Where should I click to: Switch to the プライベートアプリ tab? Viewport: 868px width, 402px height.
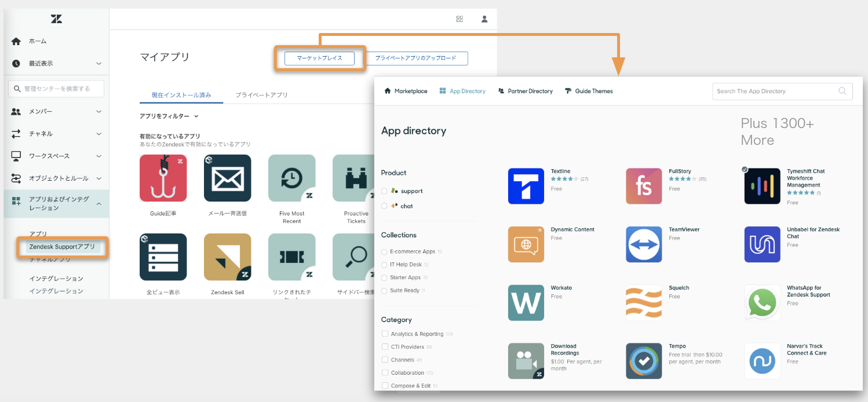click(261, 95)
